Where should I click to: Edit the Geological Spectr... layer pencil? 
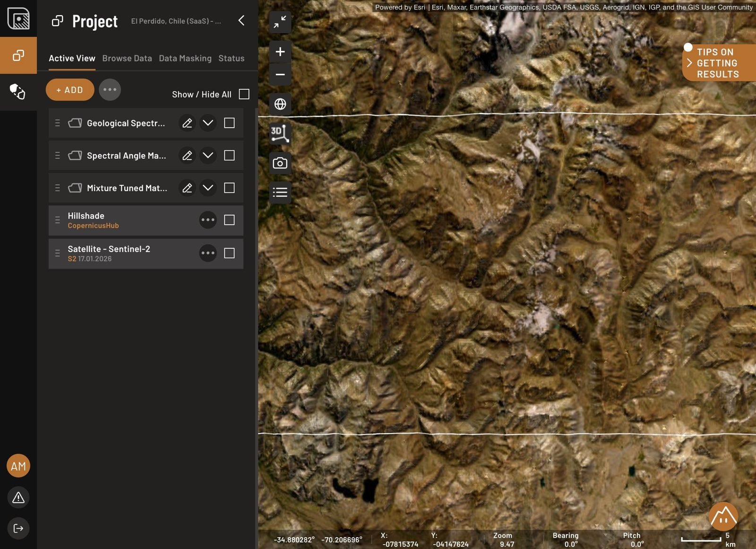point(187,123)
